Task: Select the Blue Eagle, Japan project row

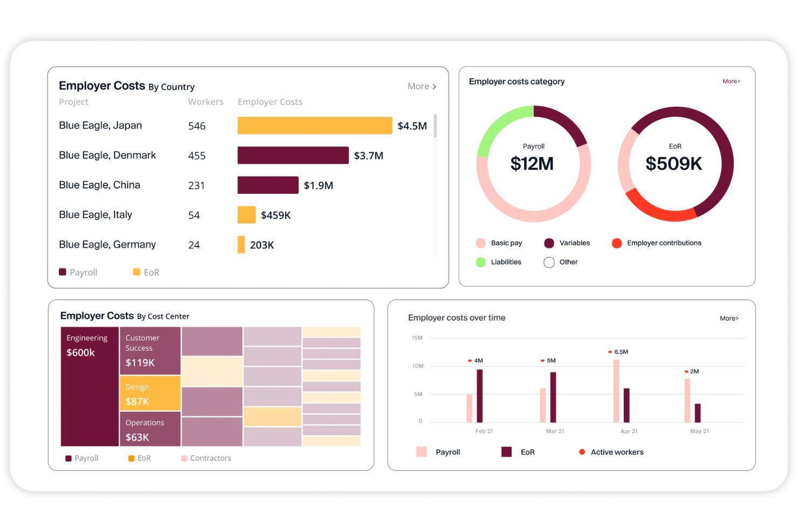Action: coord(243,126)
